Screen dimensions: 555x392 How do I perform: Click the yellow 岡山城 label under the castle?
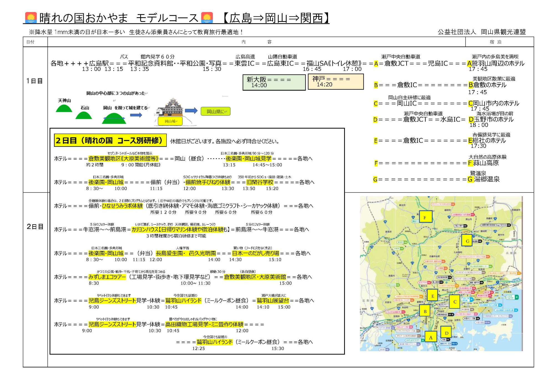(170, 121)
